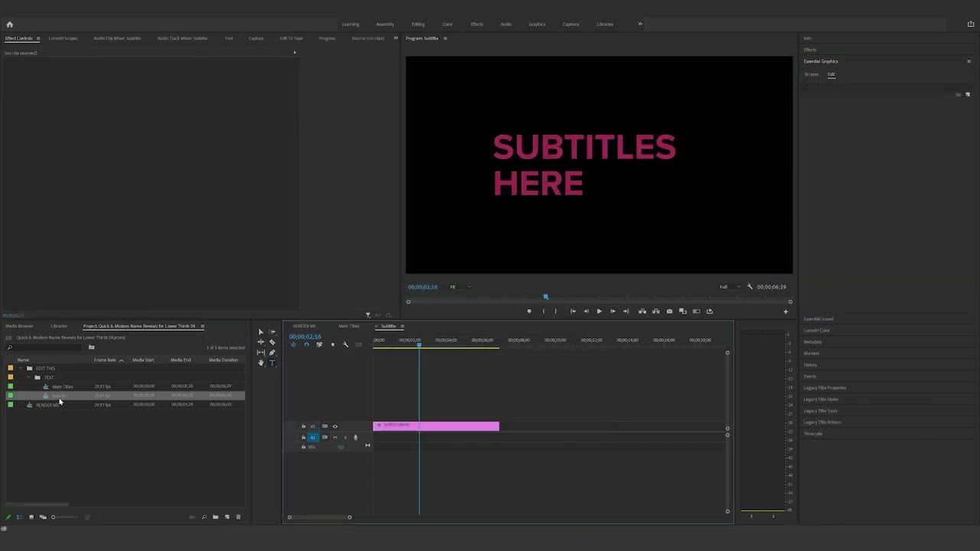The image size is (980, 551).
Task: Click Go to In point
Action: (x=573, y=311)
